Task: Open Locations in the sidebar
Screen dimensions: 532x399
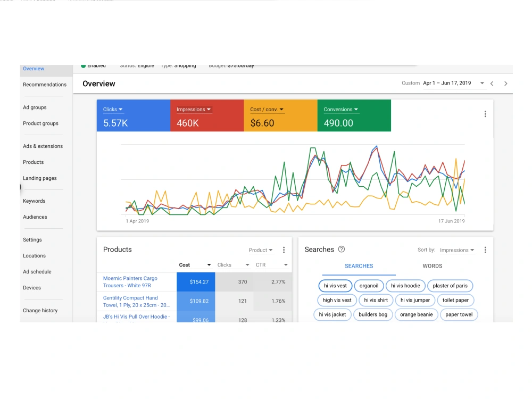Action: 34,255
